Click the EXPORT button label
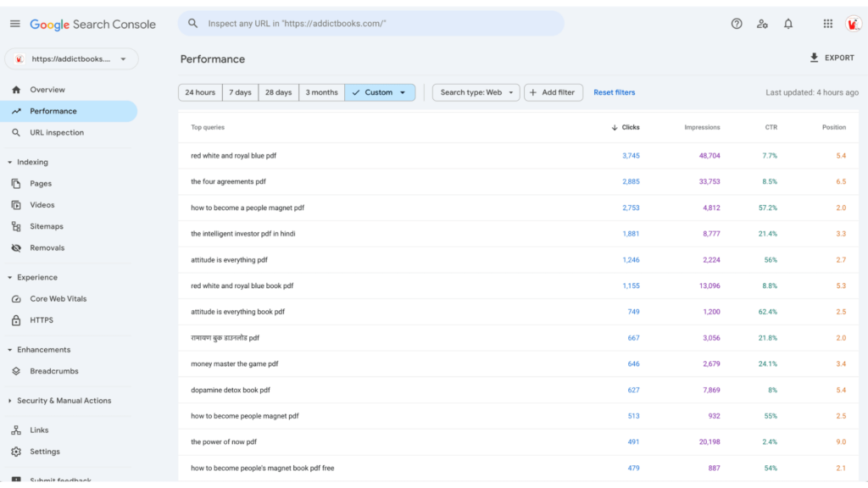This screenshot has width=868, height=488. [840, 58]
